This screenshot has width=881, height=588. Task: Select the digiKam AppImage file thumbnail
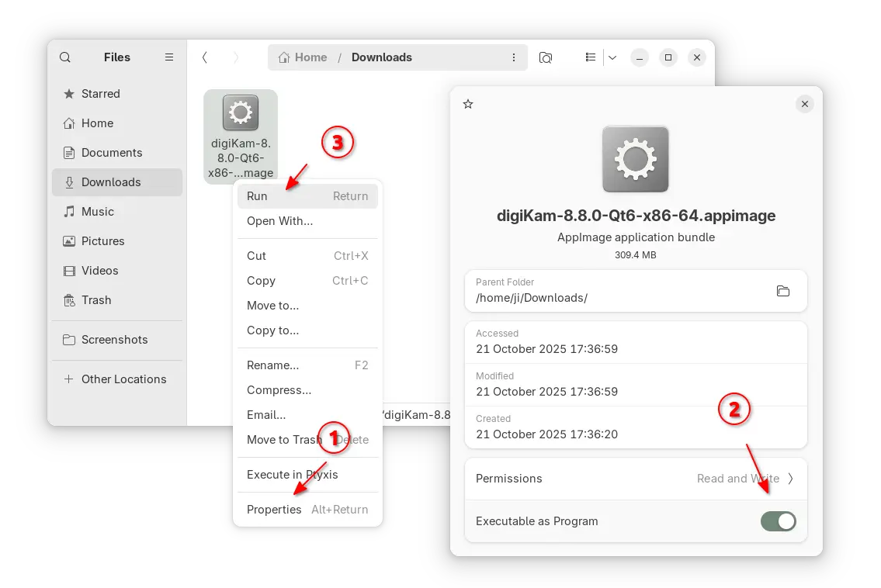click(240, 114)
